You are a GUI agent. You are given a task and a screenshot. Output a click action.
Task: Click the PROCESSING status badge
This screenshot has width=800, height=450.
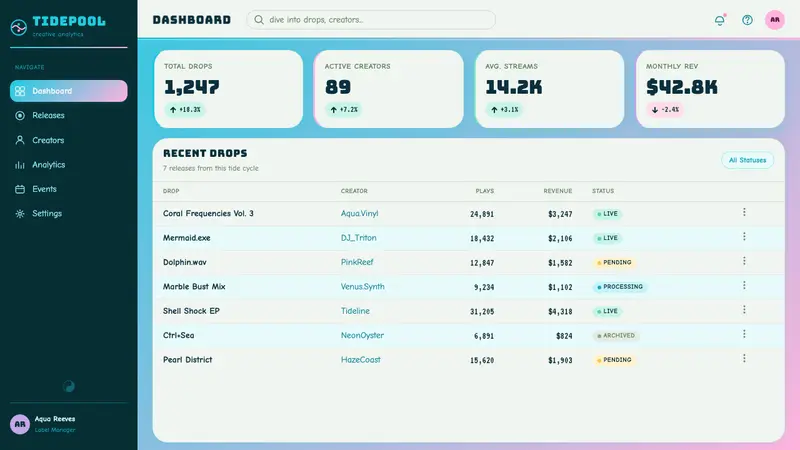(619, 287)
